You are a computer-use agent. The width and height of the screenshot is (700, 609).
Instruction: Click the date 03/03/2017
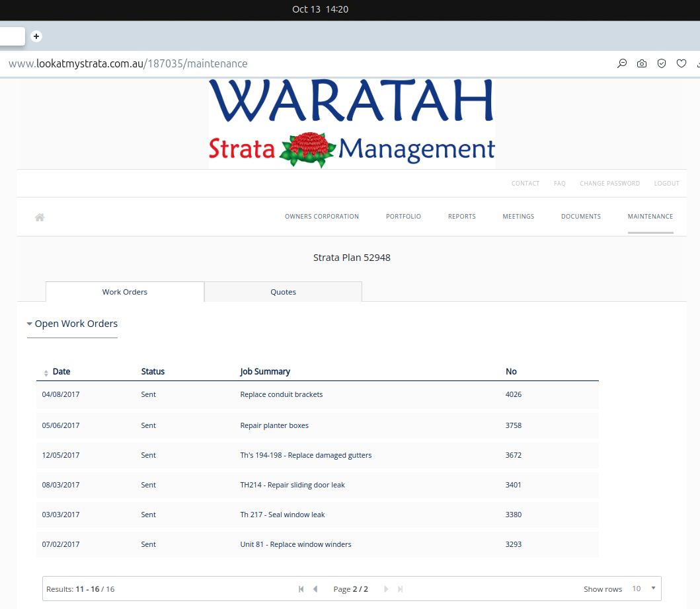61,515
